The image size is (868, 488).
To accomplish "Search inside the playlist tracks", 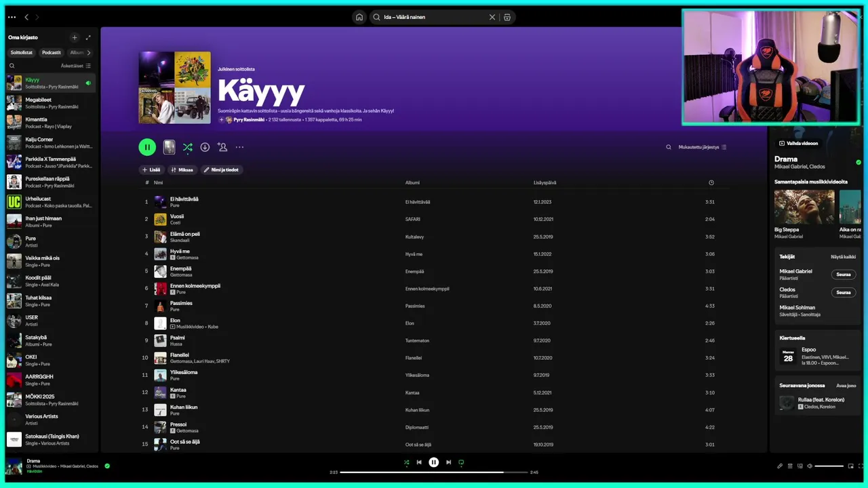I will tap(669, 147).
